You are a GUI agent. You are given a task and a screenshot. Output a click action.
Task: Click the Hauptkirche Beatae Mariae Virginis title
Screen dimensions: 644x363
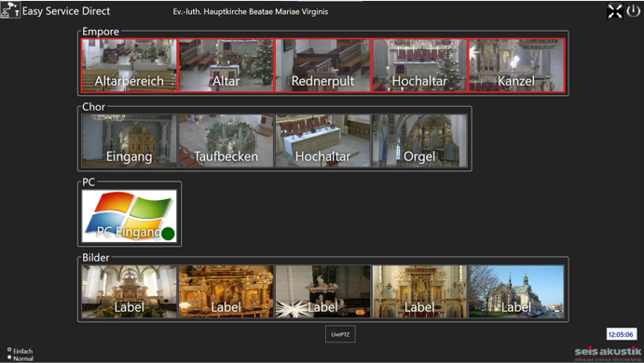pyautogui.click(x=251, y=12)
